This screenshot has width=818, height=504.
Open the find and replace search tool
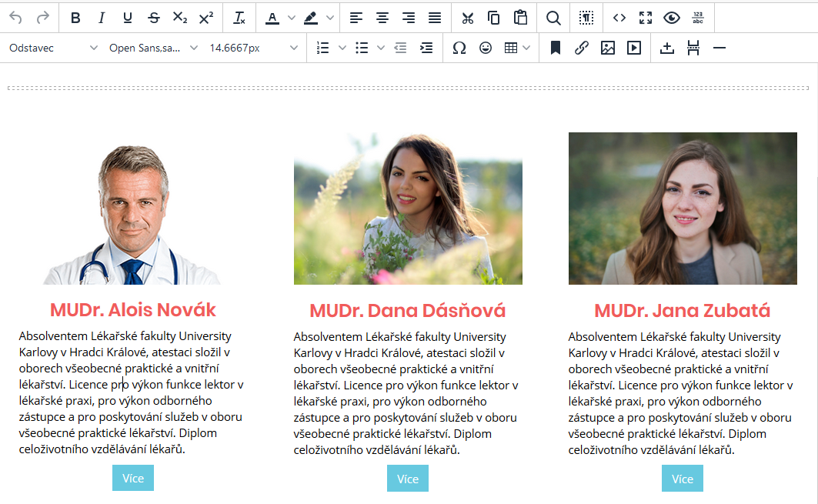[x=553, y=18]
